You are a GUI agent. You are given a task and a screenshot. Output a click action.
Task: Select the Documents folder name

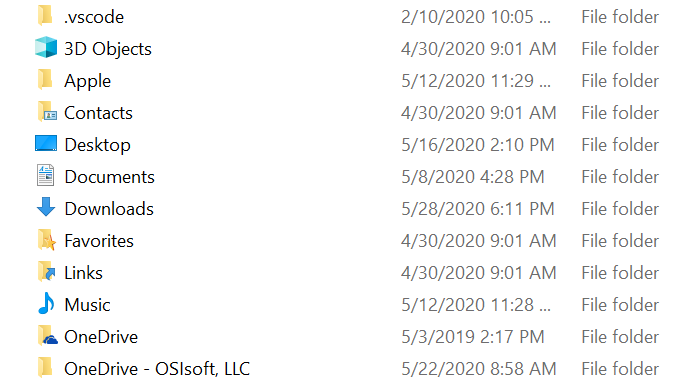(x=109, y=177)
